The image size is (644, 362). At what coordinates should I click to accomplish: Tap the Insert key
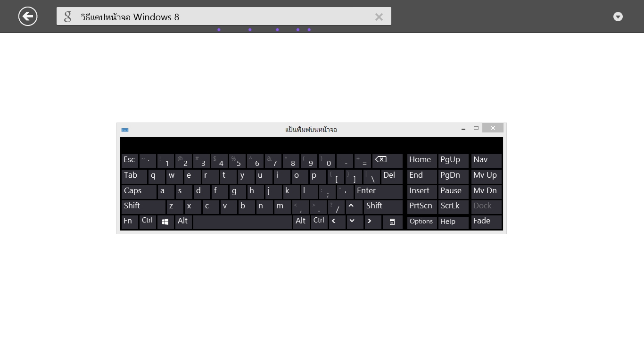(x=422, y=192)
